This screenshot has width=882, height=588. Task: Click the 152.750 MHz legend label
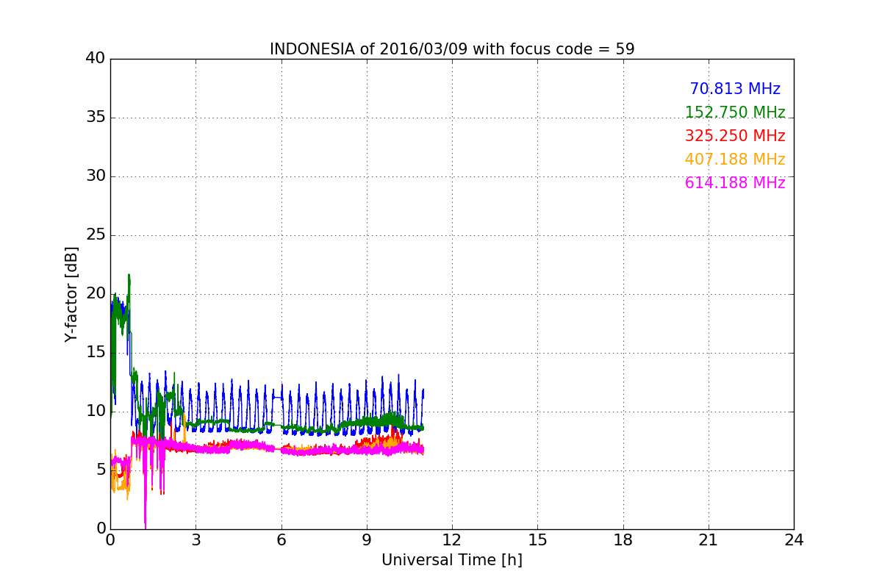735,112
